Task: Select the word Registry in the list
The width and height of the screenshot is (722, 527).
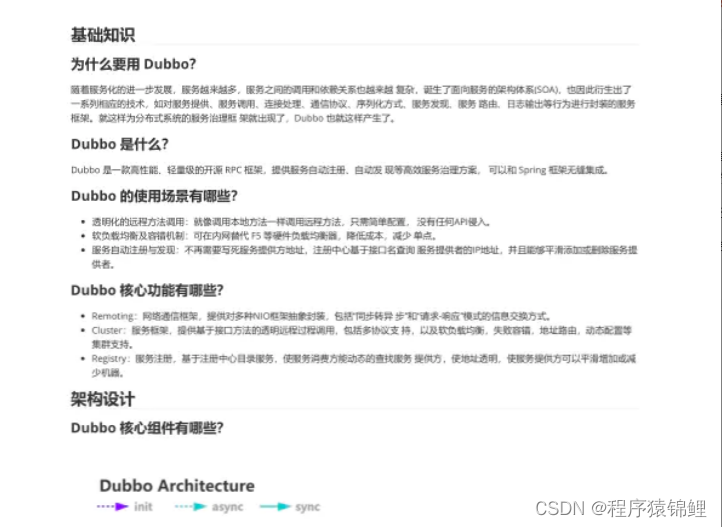Action: [x=110, y=359]
